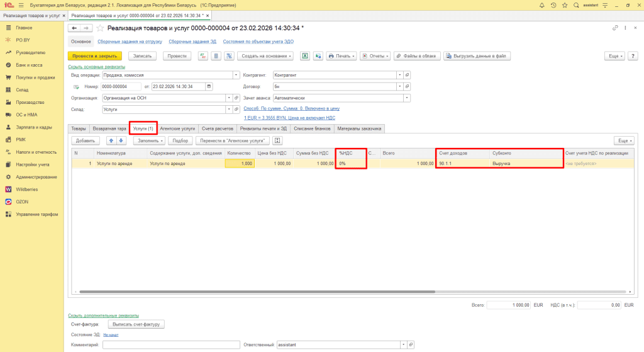This screenshot has height=352, width=644.
Task: Open the Печать dropdown menu
Action: [x=341, y=56]
